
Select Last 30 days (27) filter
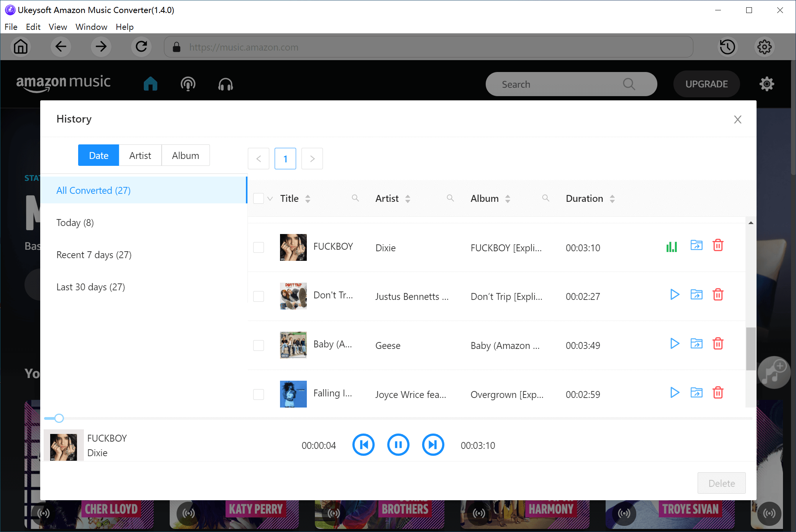point(144,287)
